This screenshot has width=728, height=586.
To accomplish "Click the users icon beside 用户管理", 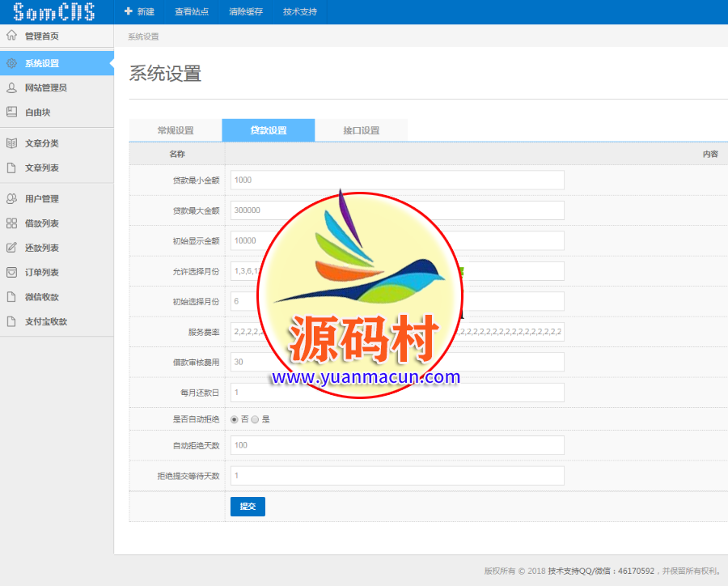I will (11, 198).
